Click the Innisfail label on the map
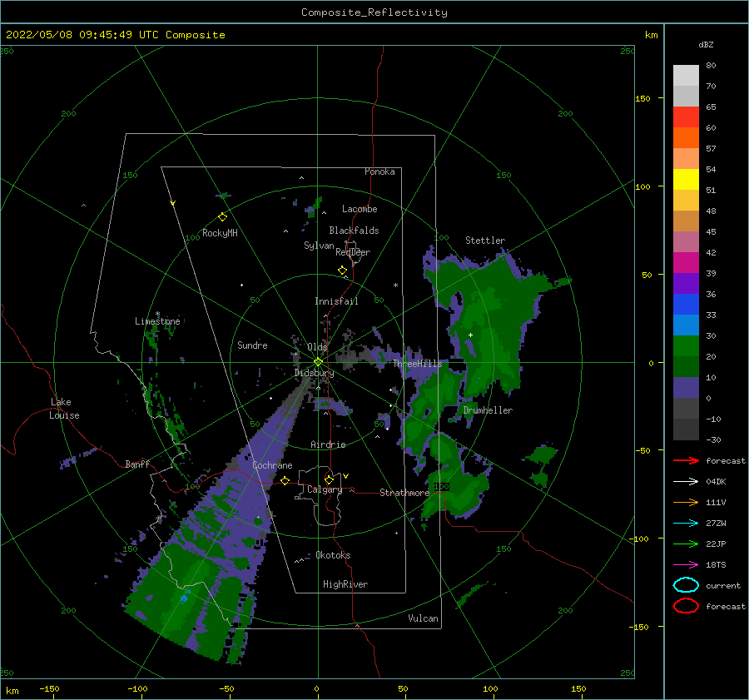749x700 pixels. click(x=336, y=301)
